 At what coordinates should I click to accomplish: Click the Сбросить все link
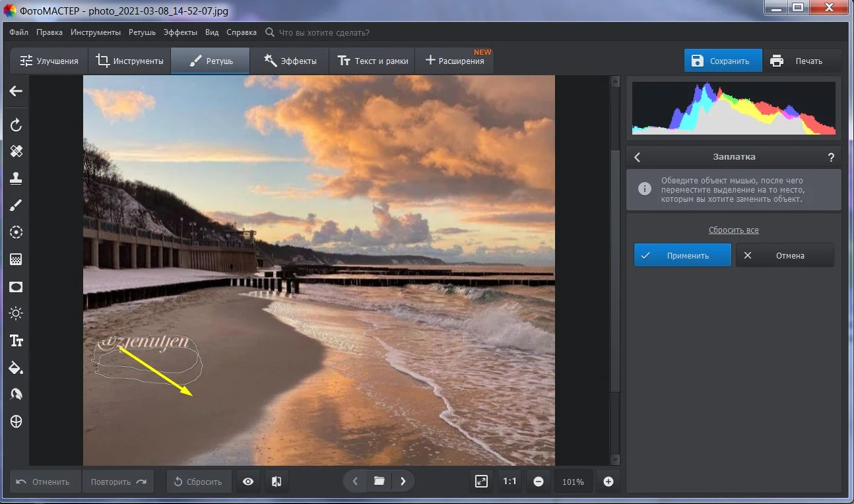734,230
